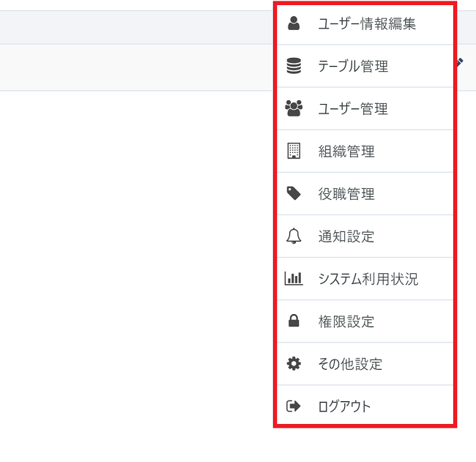Viewport: 476px width, 462px height.
Task: Choose 役職管理 in the menu
Action: pos(346,193)
